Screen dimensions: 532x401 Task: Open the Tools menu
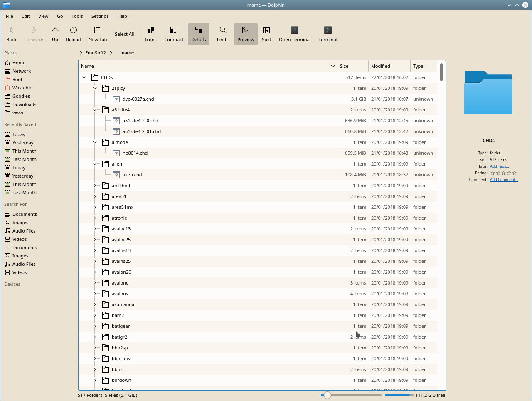tap(77, 16)
